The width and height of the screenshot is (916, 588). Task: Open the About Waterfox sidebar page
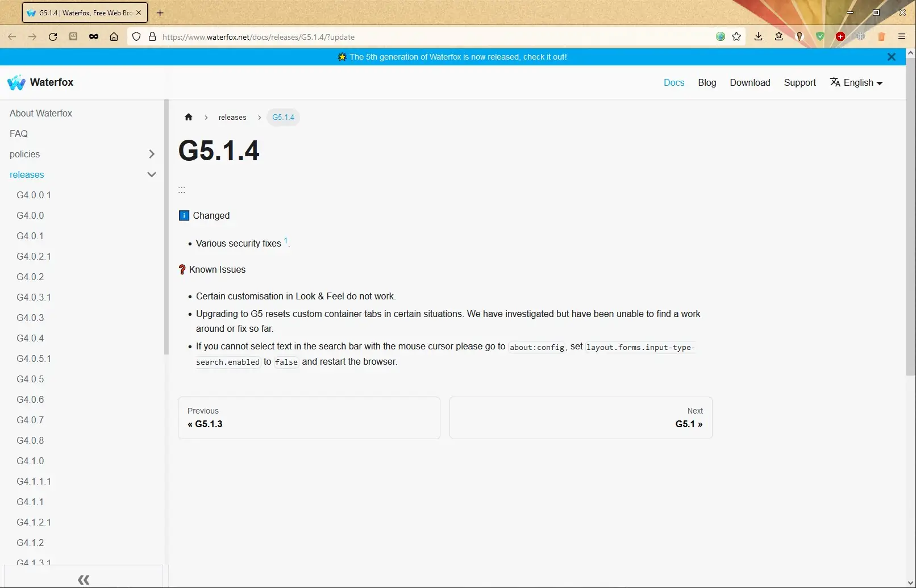coord(41,113)
